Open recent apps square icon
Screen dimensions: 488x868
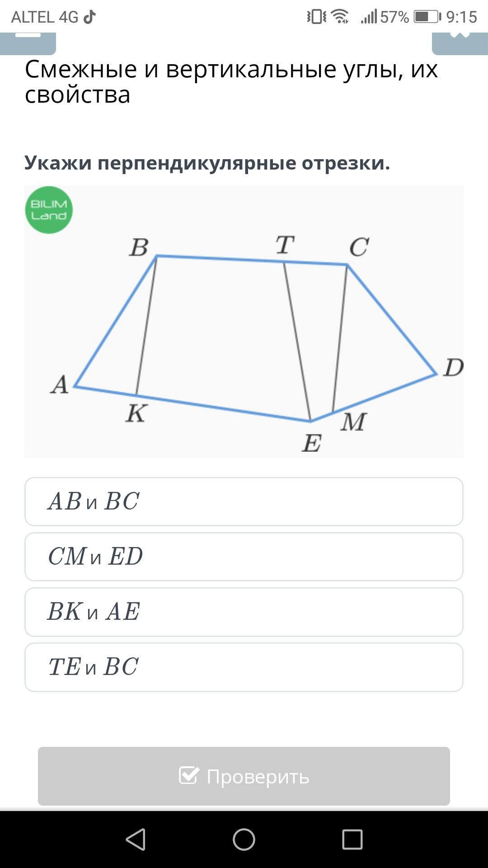pyautogui.click(x=352, y=840)
